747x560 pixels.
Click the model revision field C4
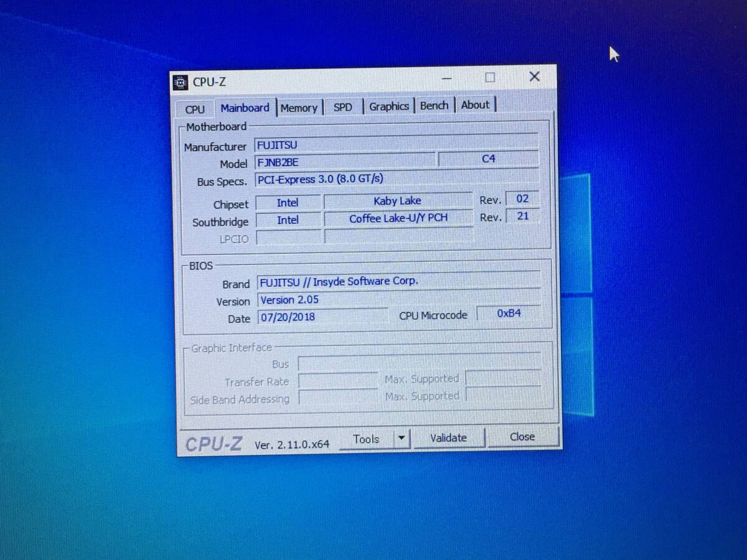(x=489, y=159)
